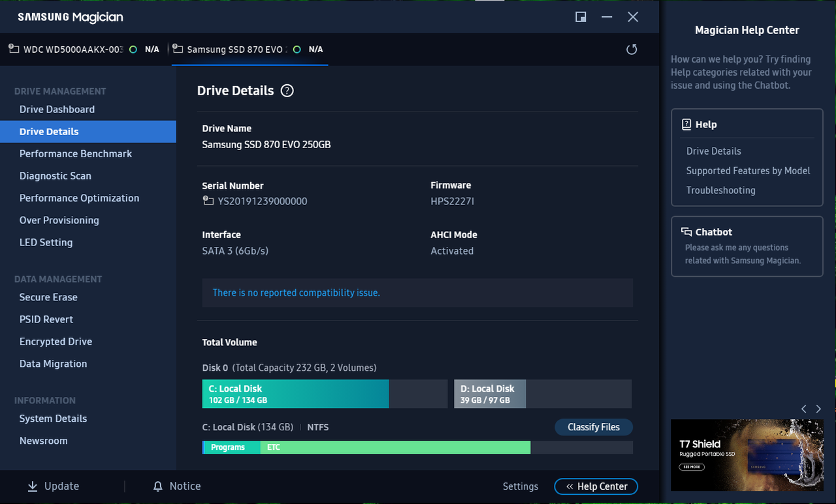Click SEE MORE on T7 Shield ad

692,467
